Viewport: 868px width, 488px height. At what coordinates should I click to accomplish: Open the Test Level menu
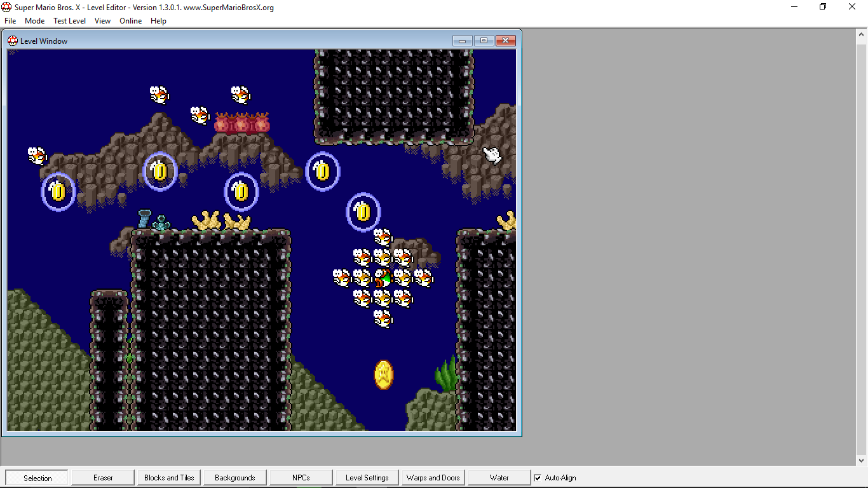(x=69, y=21)
